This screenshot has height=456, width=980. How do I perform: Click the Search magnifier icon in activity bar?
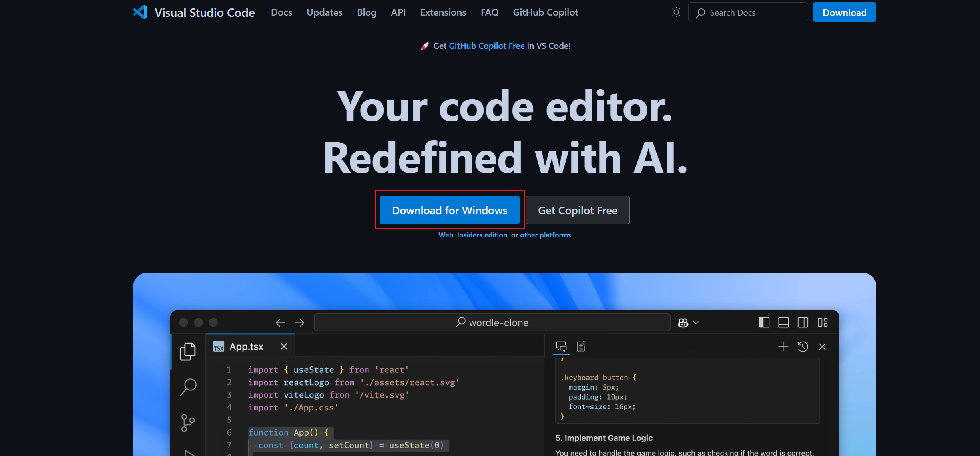[x=188, y=387]
